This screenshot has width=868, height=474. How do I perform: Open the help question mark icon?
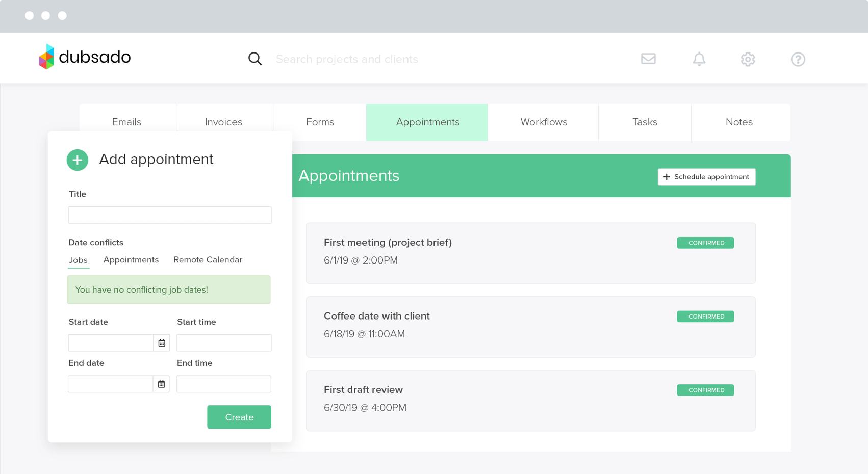pyautogui.click(x=798, y=59)
